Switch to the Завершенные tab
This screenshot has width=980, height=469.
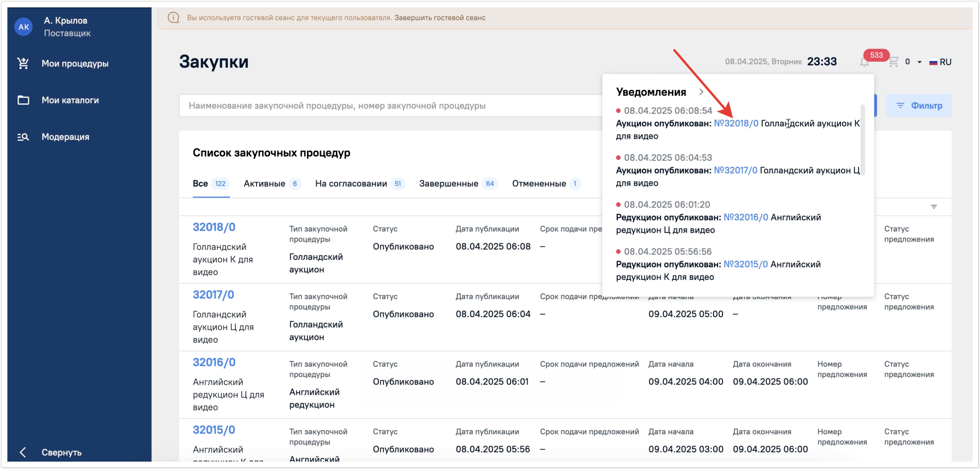pos(449,184)
